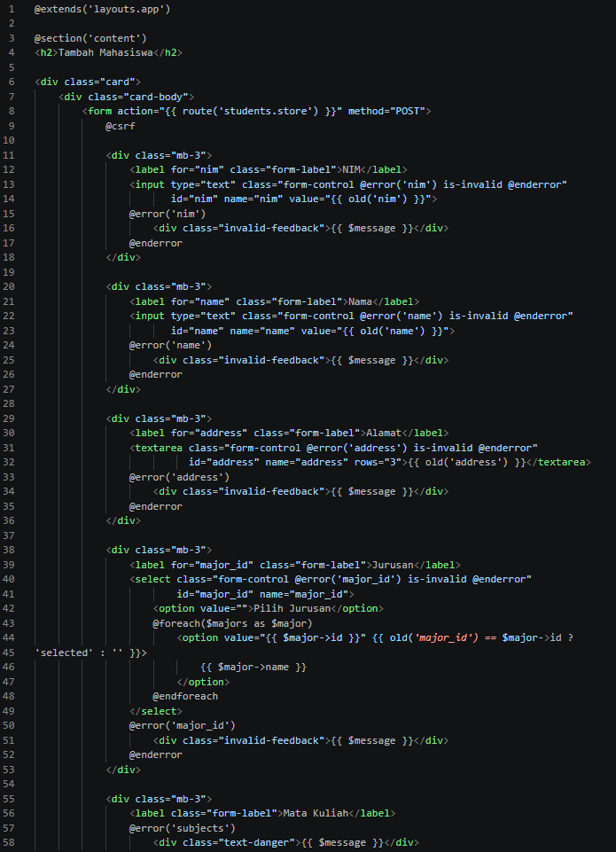Screen dimensions: 616x852
Task: Click the method="POST" attribute
Action: 386,111
